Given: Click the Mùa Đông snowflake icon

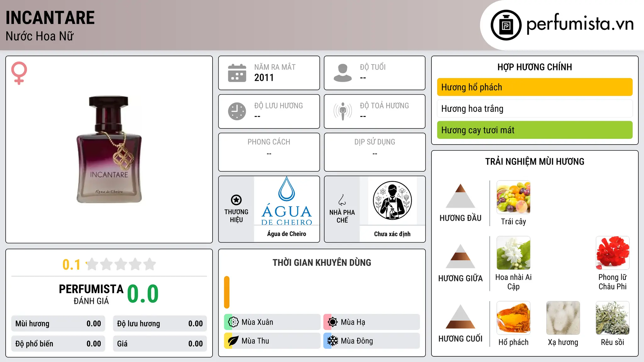Looking at the screenshot, I should point(333,341).
